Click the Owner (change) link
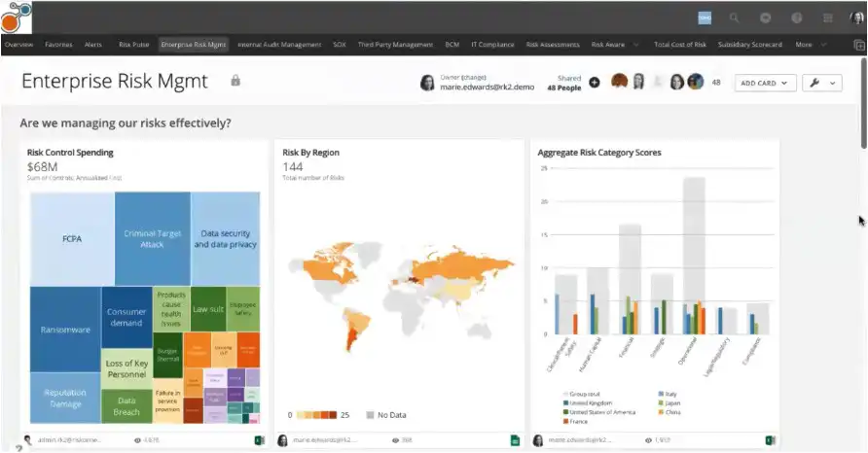The height and width of the screenshot is (453, 868). coord(463,78)
